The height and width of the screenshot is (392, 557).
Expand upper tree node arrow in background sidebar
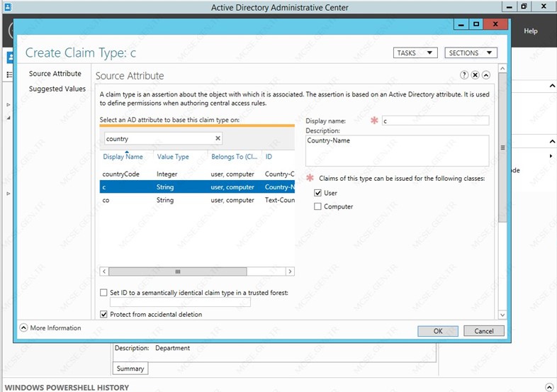coord(9,105)
